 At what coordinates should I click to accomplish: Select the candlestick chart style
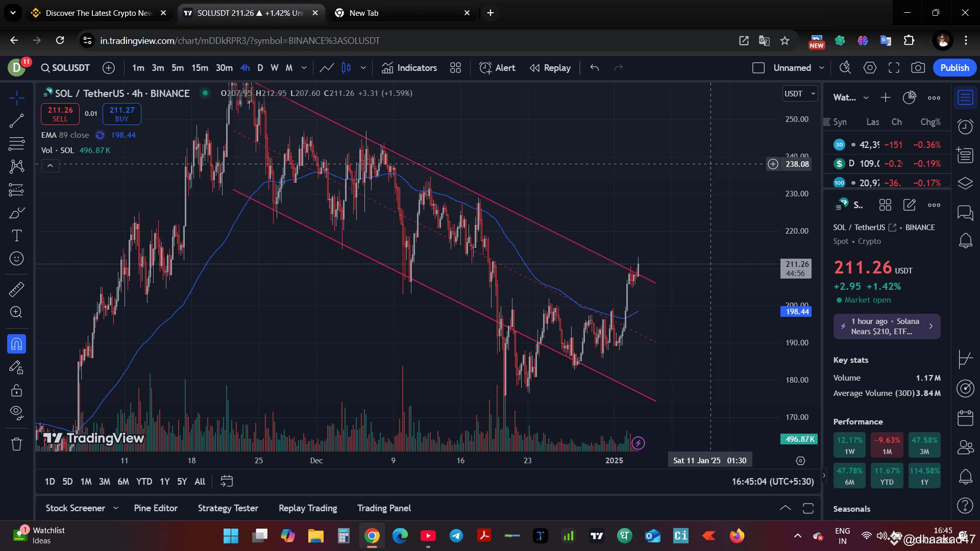(x=346, y=68)
